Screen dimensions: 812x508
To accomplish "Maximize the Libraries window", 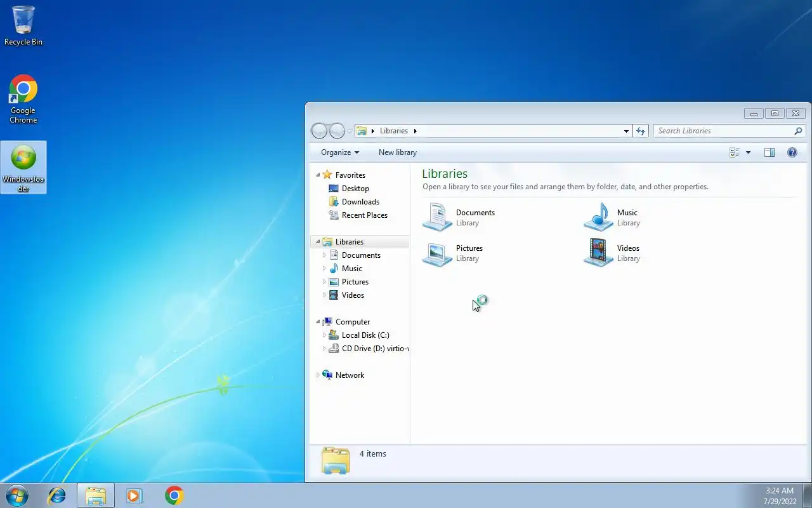I will [x=775, y=114].
